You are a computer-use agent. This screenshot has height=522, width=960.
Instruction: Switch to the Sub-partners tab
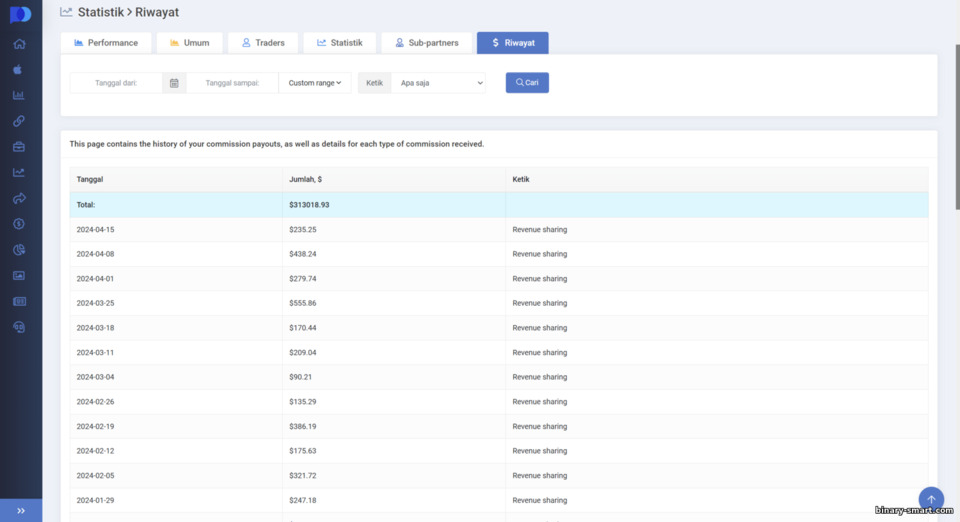[x=427, y=43]
